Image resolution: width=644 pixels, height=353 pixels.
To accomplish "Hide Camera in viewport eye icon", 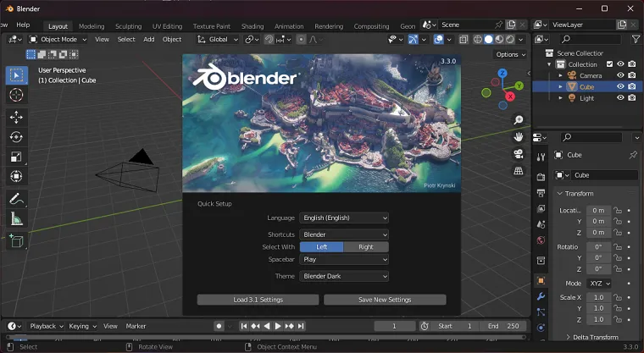I will click(620, 75).
